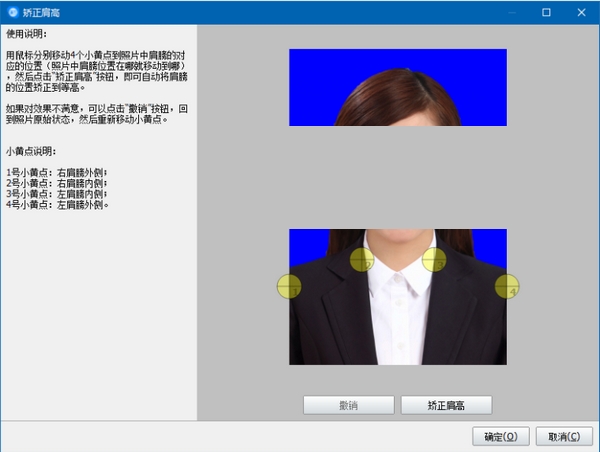Screen dimensions: 600x452
Task: Close the 矫正肩高 dialog window
Action: pos(582,12)
